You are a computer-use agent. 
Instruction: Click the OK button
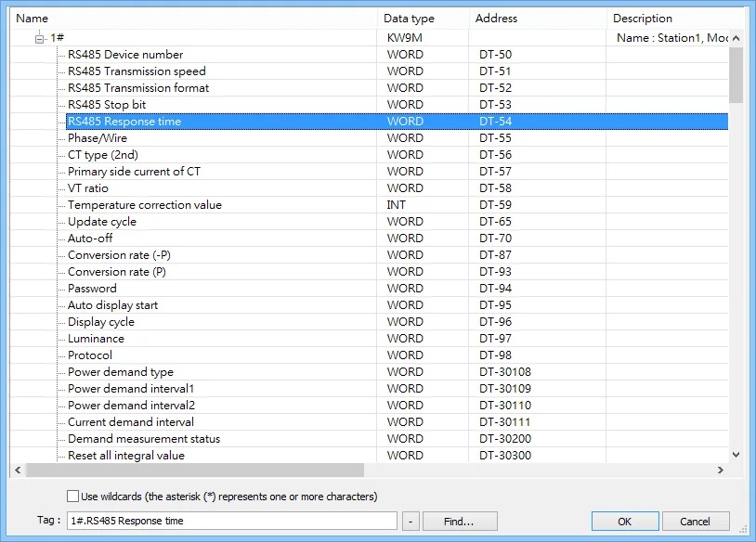625,522
